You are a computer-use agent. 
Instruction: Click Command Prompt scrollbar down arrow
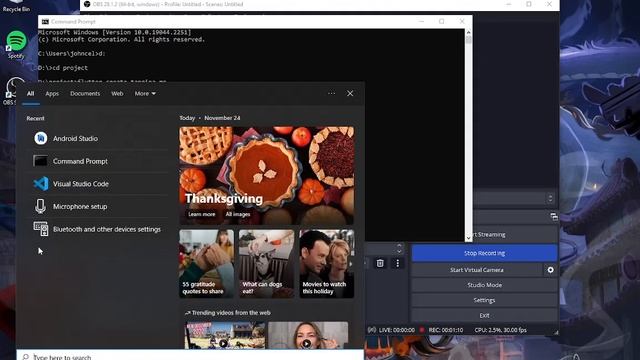[468, 238]
